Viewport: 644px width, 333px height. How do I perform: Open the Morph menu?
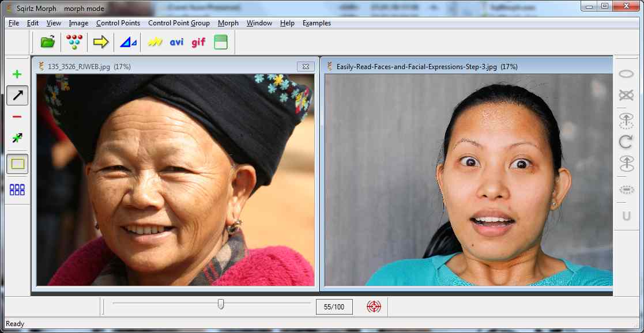coord(228,23)
